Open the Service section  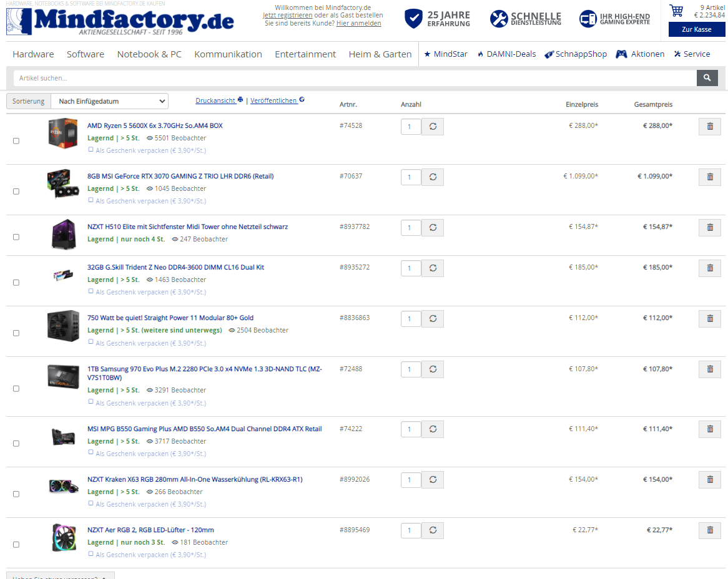[692, 54]
